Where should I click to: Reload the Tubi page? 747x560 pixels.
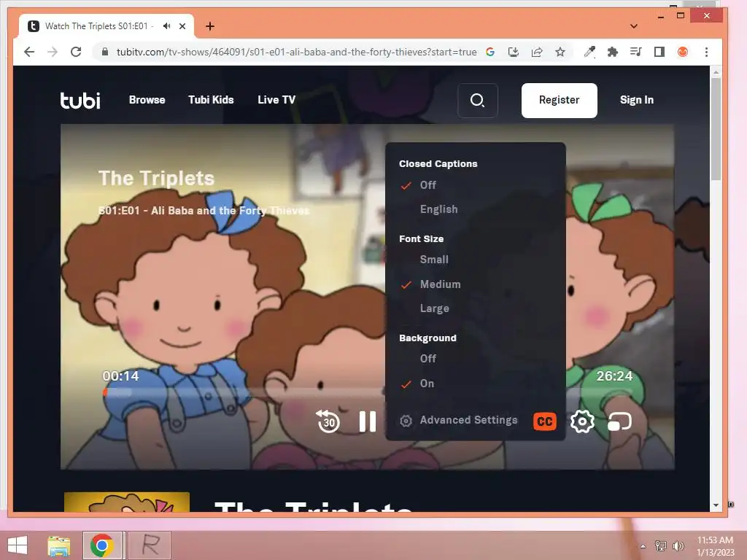(76, 52)
